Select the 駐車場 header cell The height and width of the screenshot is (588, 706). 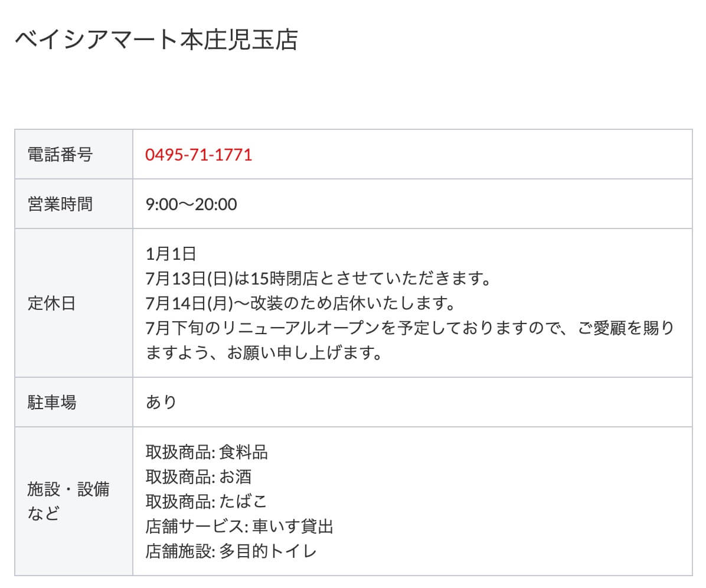point(52,403)
